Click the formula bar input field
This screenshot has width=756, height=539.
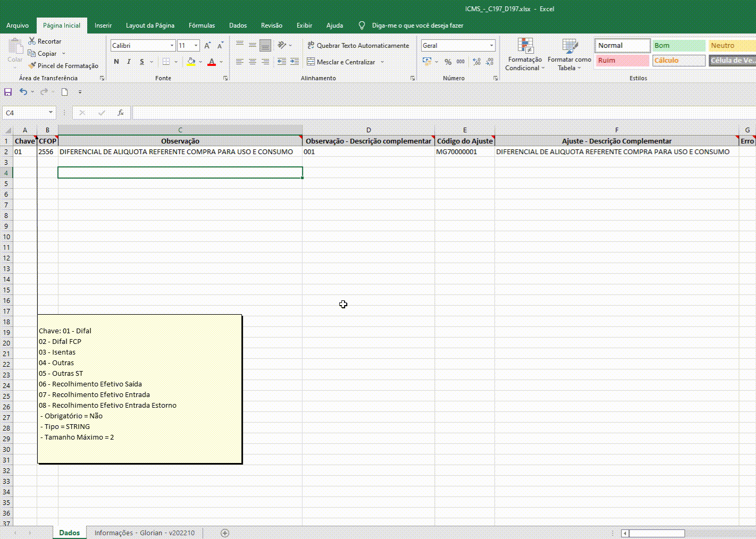pos(441,113)
